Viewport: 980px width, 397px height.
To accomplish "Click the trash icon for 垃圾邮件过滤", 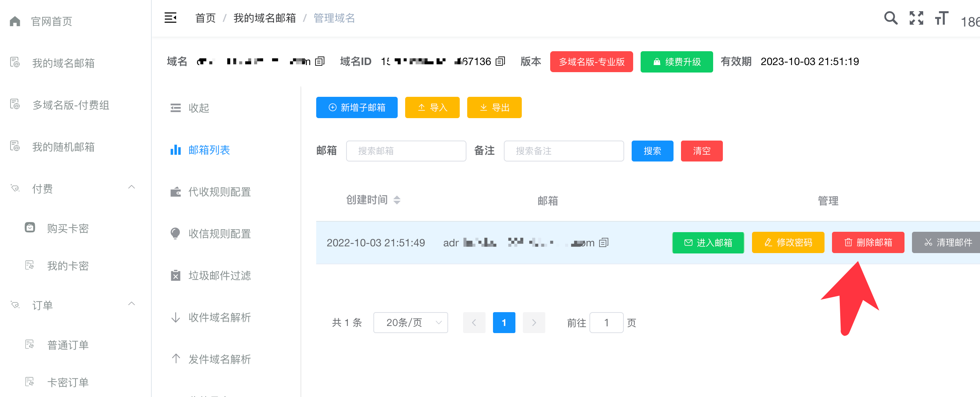I will pyautogui.click(x=175, y=275).
